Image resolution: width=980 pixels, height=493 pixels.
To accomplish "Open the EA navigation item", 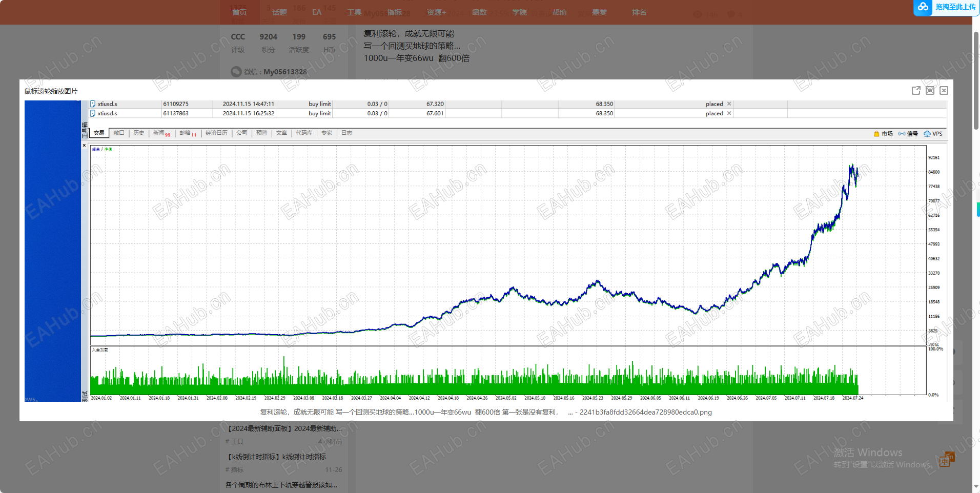I will tap(317, 12).
